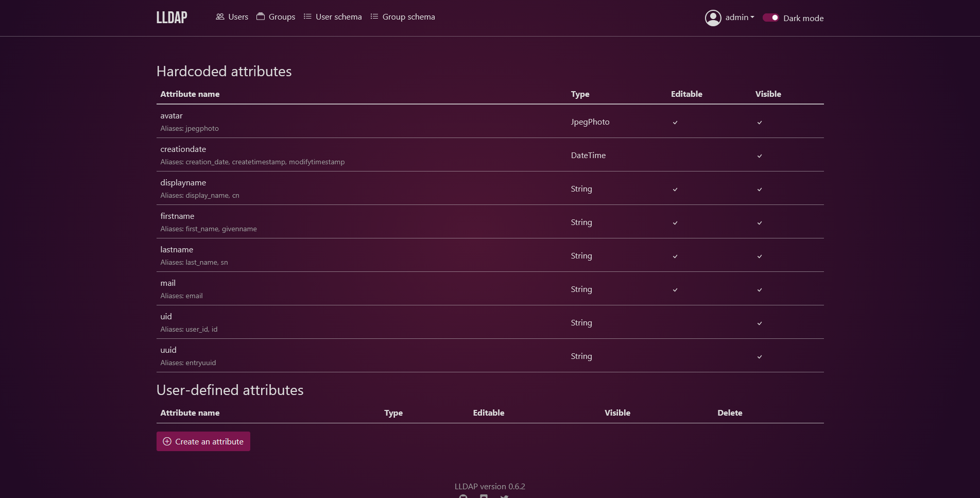Viewport: 980px width, 498px height.
Task: Click the people icon beside Users
Action: click(220, 16)
